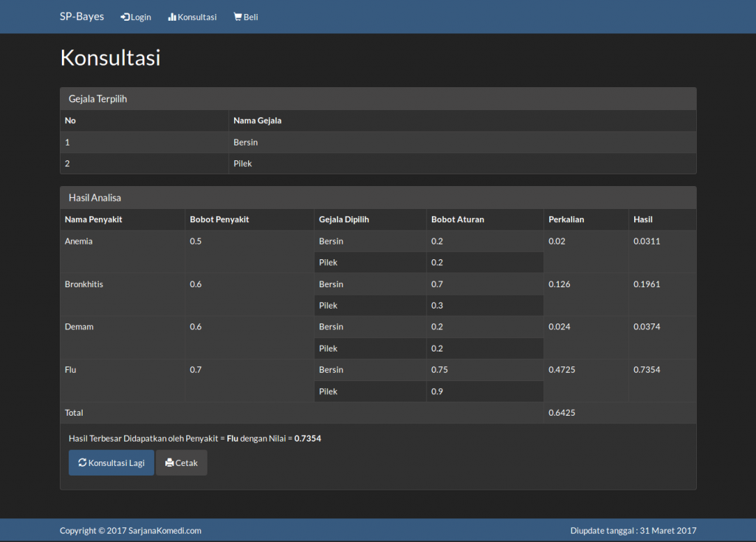This screenshot has width=756, height=542.
Task: Open the Beli navbar item
Action: point(246,17)
